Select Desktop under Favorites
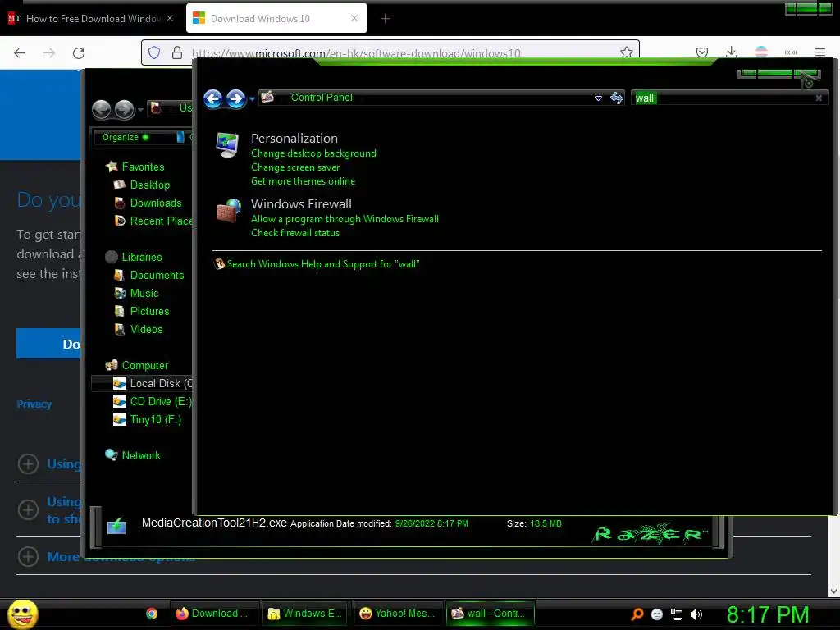840x630 pixels. click(149, 185)
